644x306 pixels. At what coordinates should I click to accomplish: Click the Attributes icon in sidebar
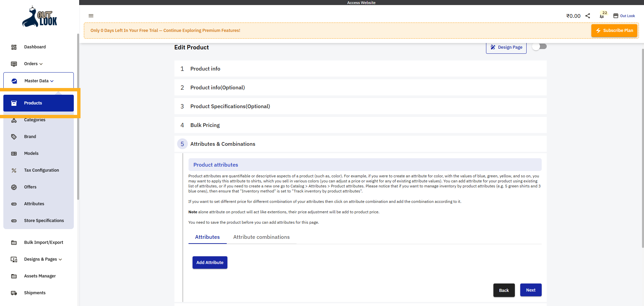click(14, 204)
